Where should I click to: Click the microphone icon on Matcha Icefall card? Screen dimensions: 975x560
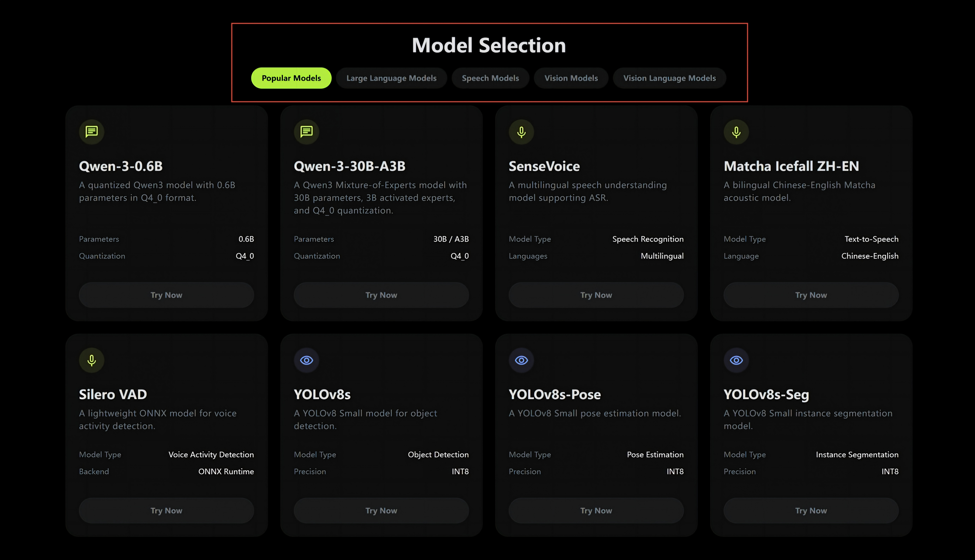click(x=736, y=132)
